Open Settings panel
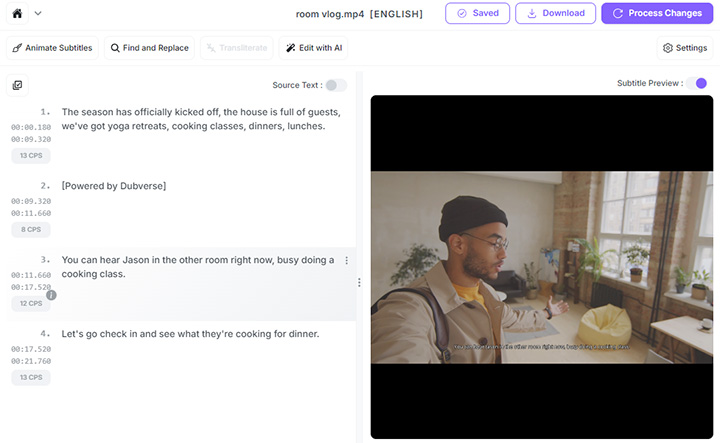The image size is (720, 443). click(685, 48)
